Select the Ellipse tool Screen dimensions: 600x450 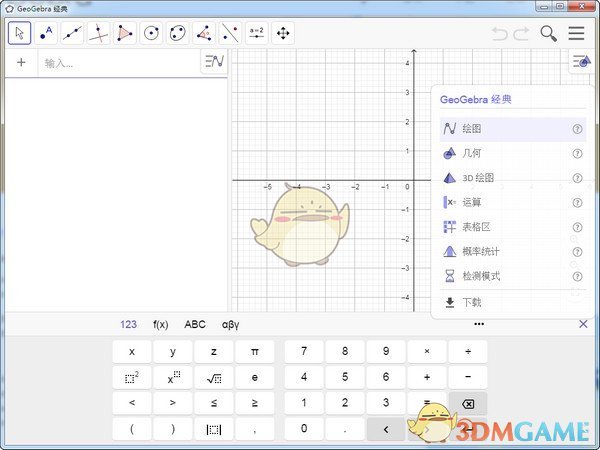(x=178, y=33)
